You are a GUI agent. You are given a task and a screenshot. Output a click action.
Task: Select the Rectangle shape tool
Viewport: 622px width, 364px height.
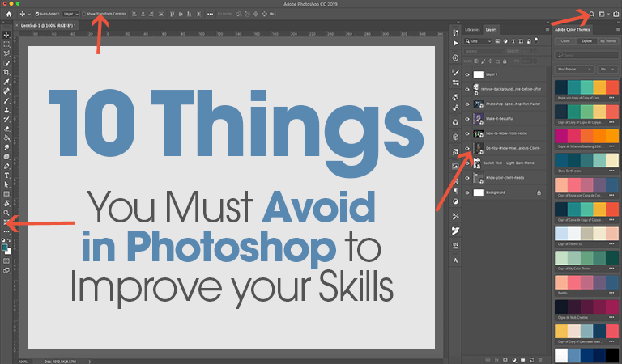point(6,194)
